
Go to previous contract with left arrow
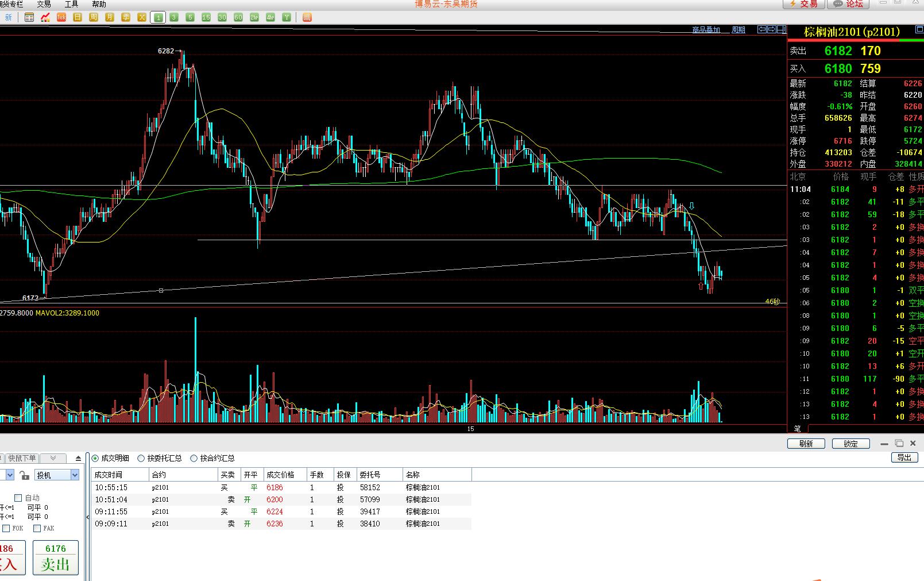762,29
